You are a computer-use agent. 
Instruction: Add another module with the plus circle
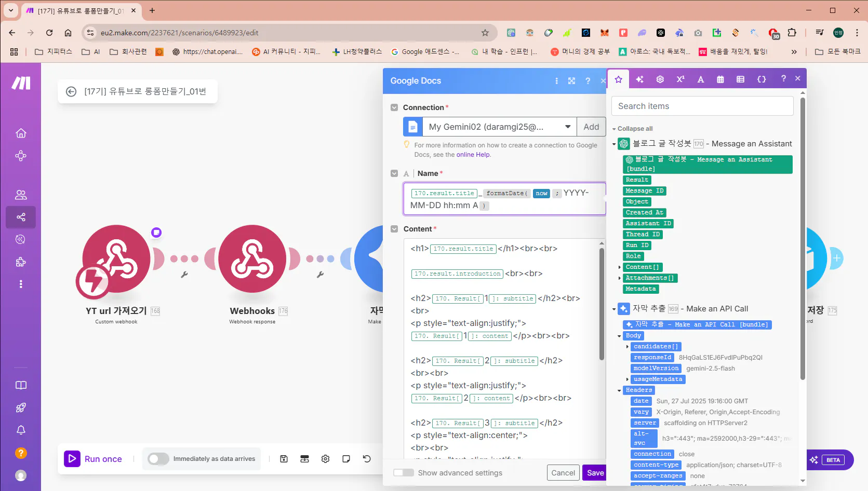coord(836,258)
